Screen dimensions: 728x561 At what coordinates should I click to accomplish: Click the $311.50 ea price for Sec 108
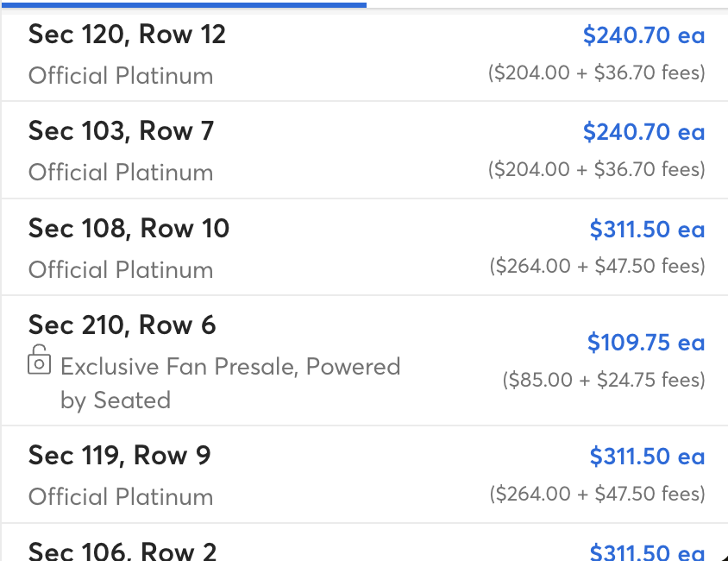pyautogui.click(x=647, y=230)
